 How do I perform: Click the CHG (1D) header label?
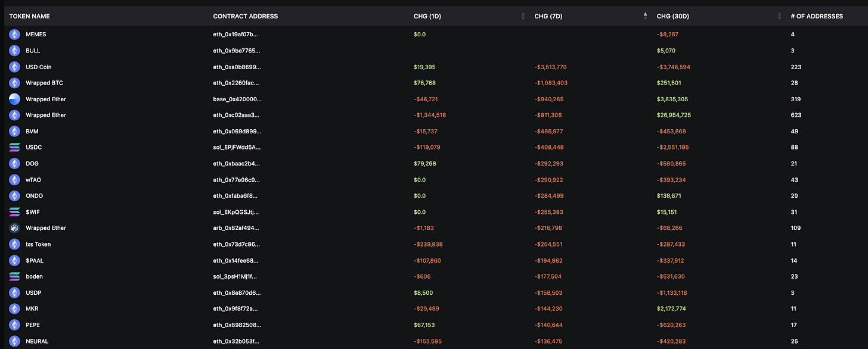[428, 16]
